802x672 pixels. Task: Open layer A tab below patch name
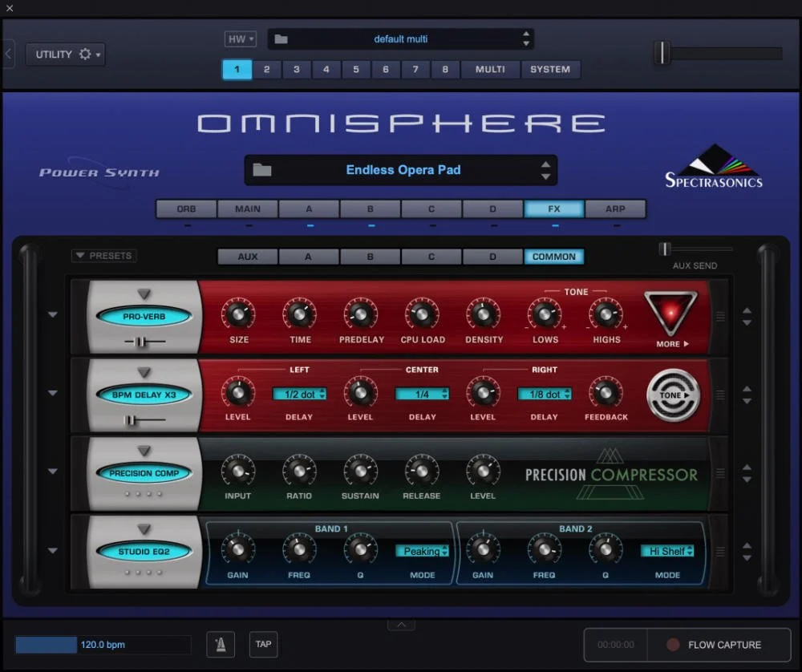point(309,208)
